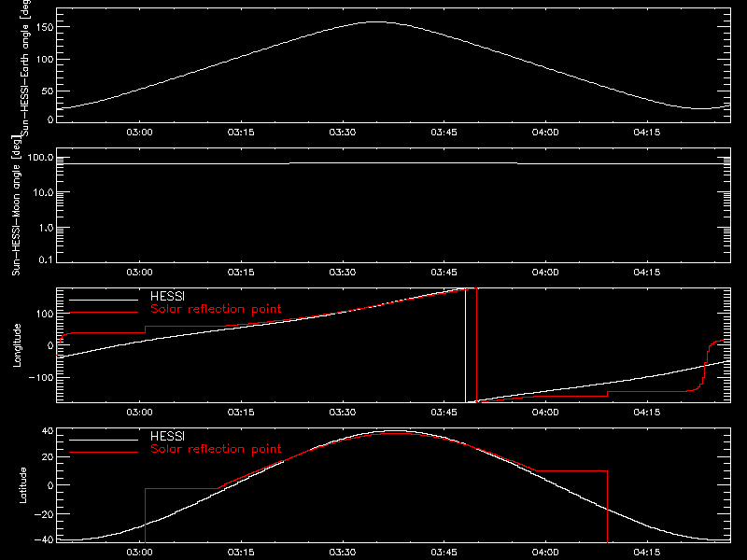Pick 03:30 label under the Longitude plot
747x560 pixels.
343,413
